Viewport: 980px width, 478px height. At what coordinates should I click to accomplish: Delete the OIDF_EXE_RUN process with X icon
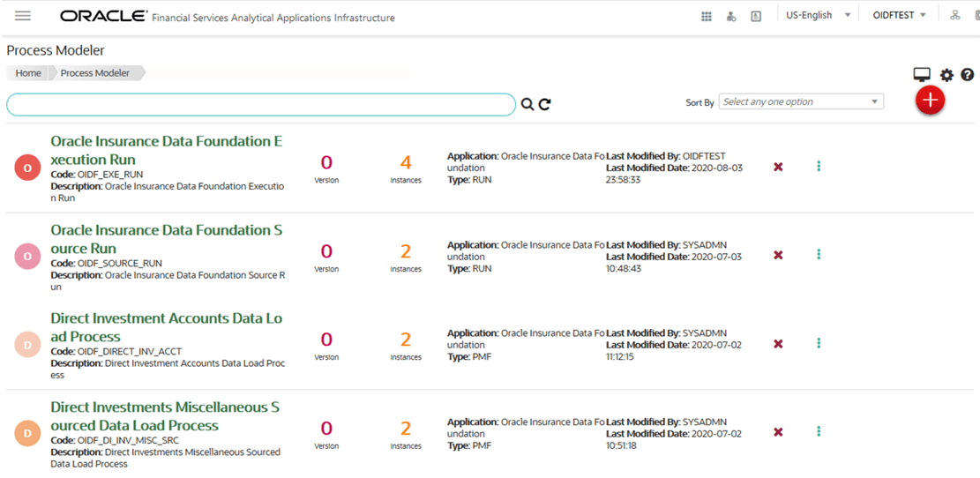click(779, 167)
